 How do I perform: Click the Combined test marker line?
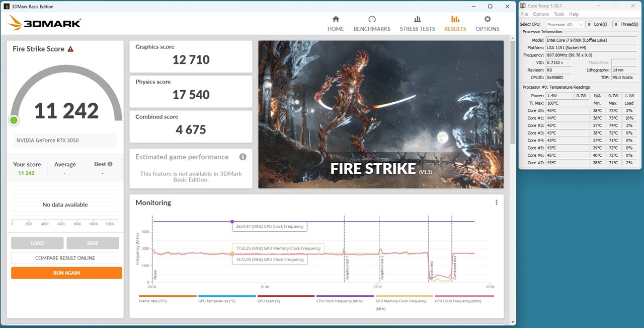[452, 249]
